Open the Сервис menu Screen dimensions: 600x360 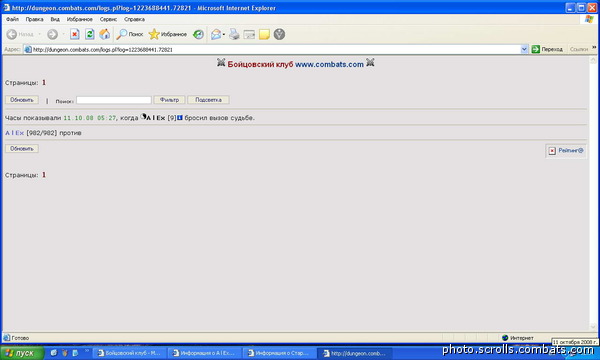[108, 19]
